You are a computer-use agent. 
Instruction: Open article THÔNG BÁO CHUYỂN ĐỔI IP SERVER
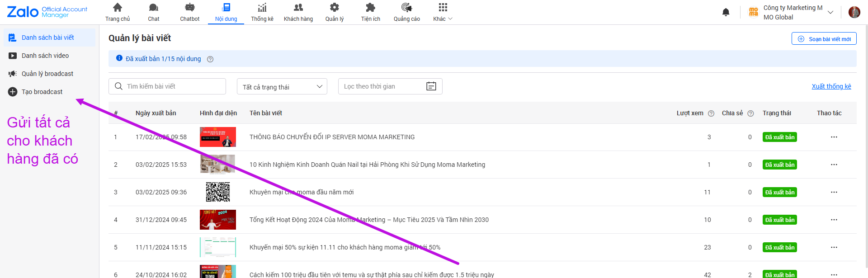pyautogui.click(x=332, y=137)
